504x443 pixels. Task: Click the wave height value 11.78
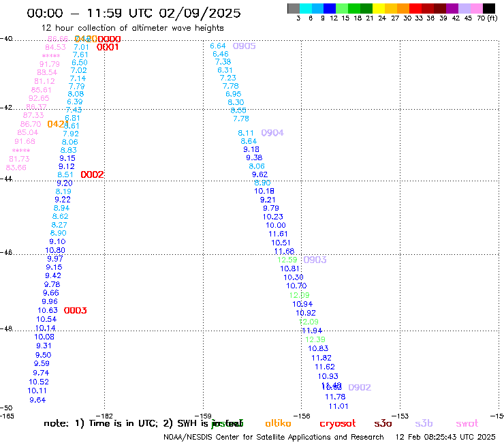335,397
